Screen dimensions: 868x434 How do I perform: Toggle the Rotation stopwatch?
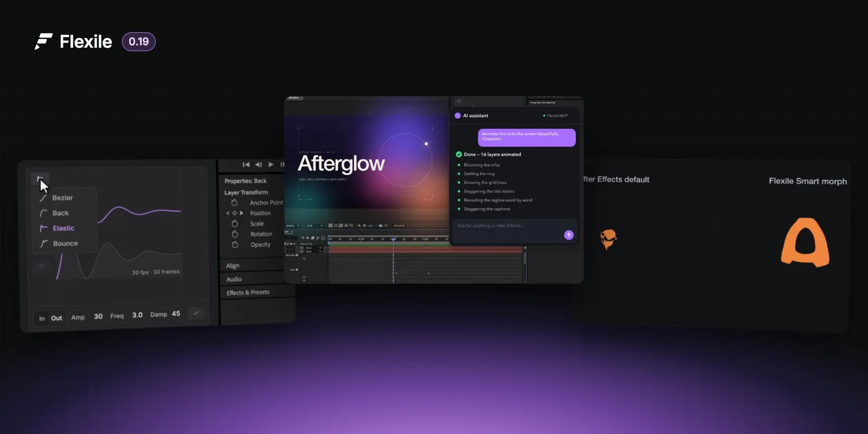point(235,234)
